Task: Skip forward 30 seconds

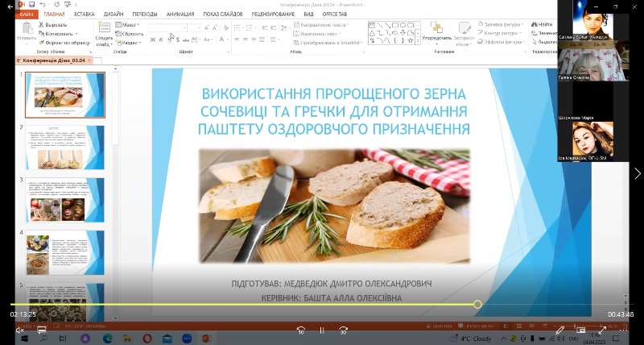Action: 344,330
